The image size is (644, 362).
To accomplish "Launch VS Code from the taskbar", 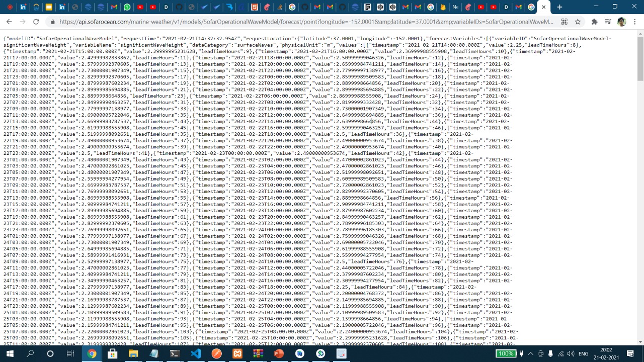I will coord(196,354).
